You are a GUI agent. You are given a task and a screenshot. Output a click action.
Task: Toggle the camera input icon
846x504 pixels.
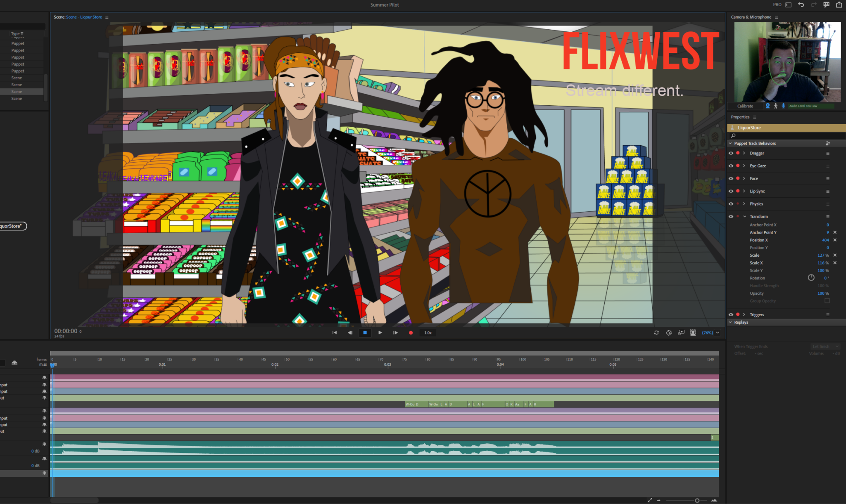768,106
